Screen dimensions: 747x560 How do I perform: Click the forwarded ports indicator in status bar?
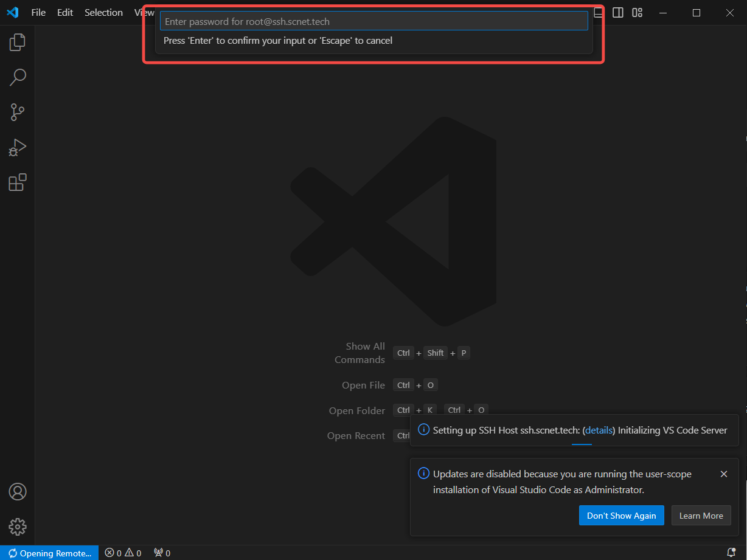[x=161, y=553]
